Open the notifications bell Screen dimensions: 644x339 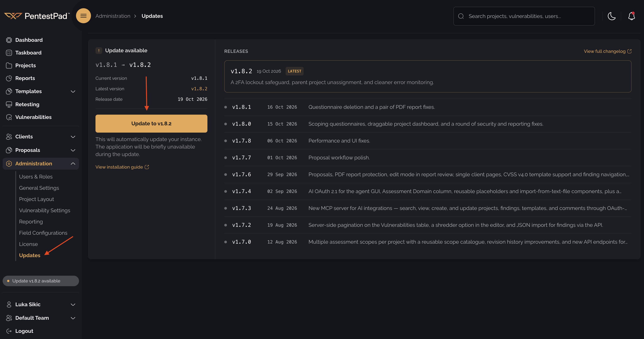(631, 16)
